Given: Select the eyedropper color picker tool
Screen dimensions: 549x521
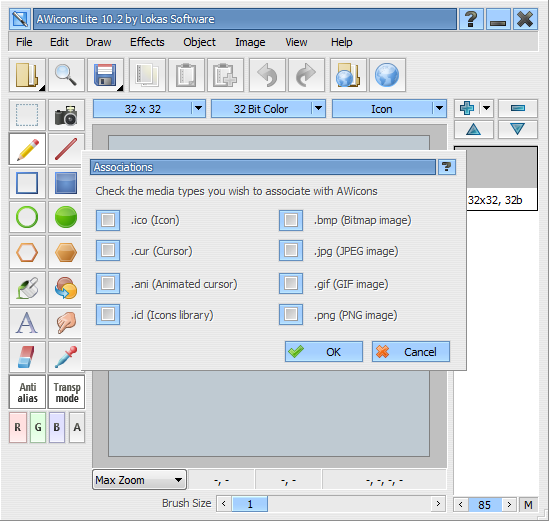Looking at the screenshot, I should coord(66,357).
